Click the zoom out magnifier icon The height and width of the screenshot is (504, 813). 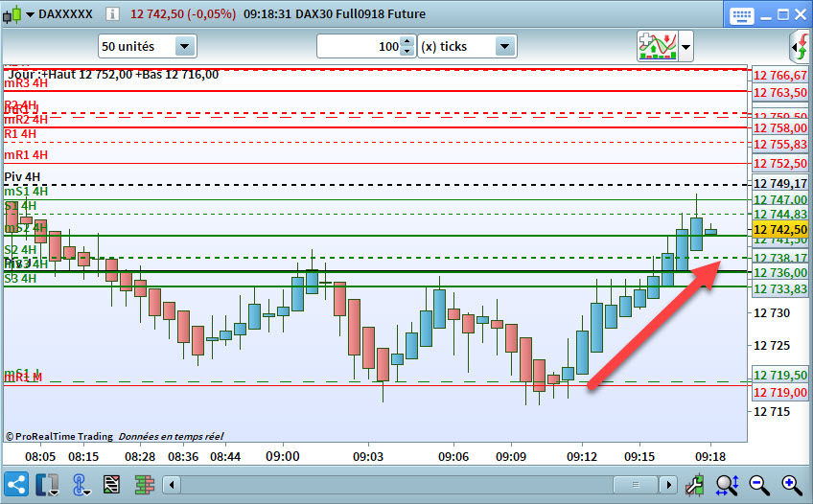(x=759, y=485)
